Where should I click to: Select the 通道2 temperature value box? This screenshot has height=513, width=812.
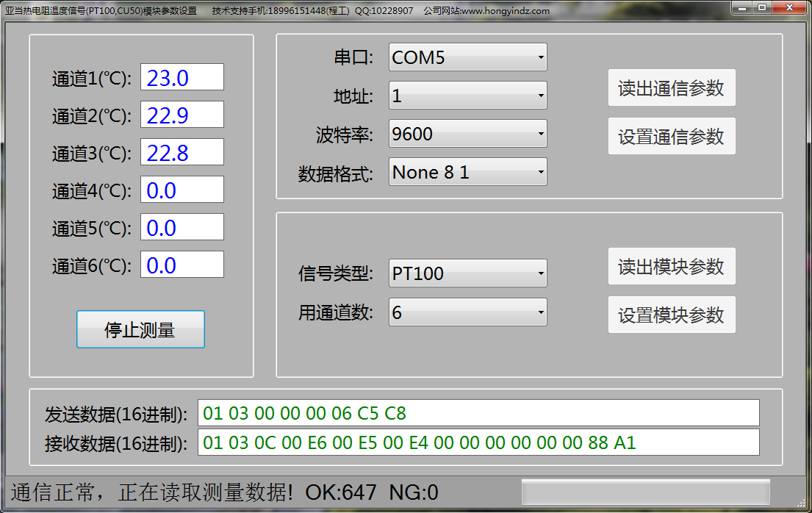pos(182,115)
